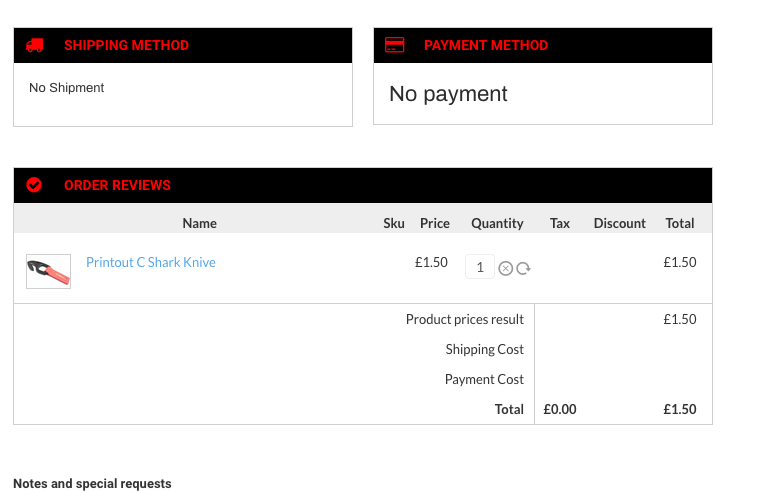Click the Order Reviews header
This screenshot has width=757, height=491.
[x=117, y=185]
